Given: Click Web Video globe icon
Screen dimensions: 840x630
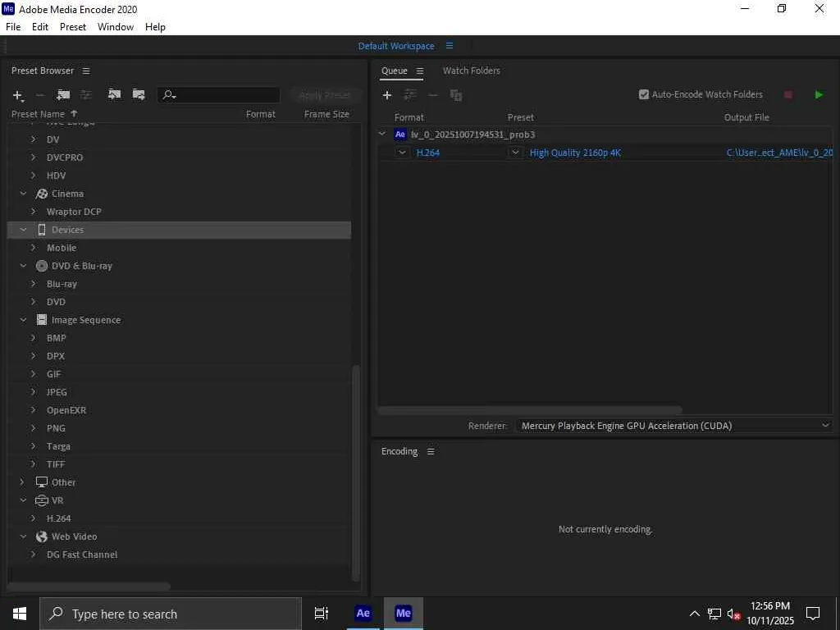Looking at the screenshot, I should click(42, 536).
